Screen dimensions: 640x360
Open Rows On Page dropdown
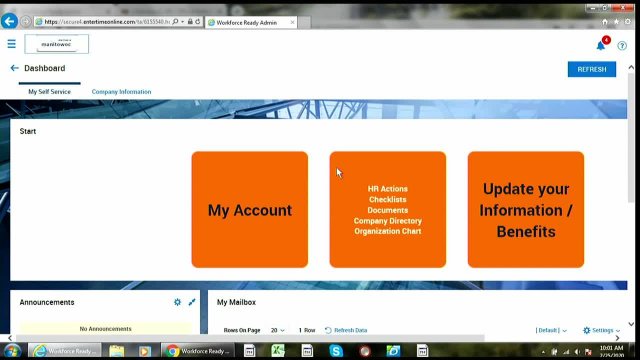[x=278, y=330]
